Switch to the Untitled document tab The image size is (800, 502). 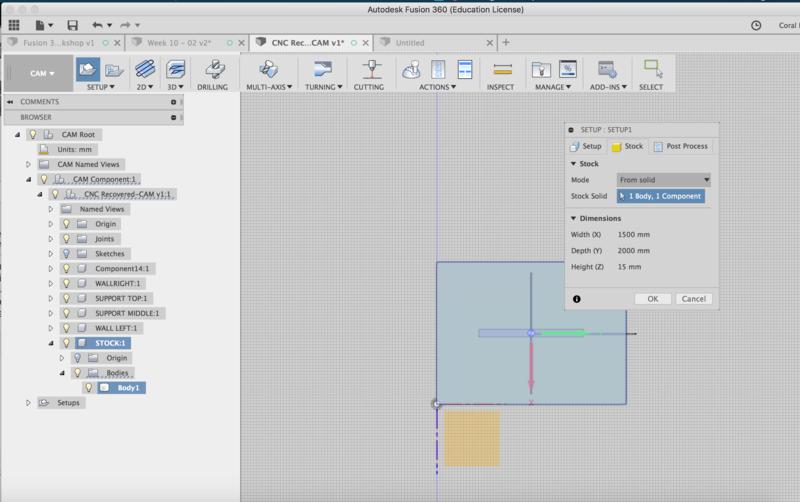coord(410,43)
